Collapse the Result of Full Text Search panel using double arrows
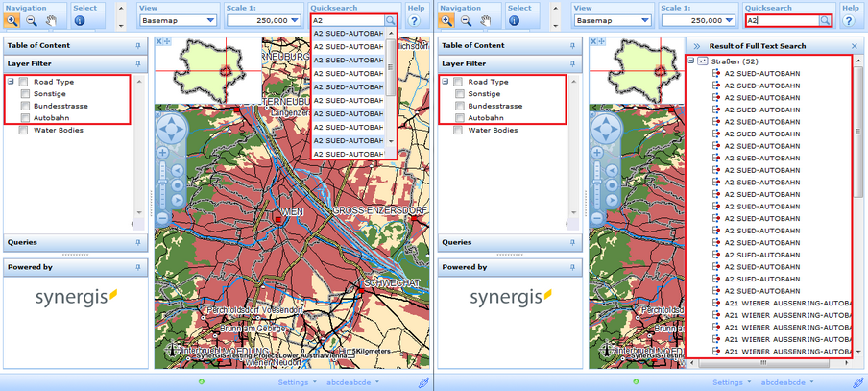868x391 pixels. [x=696, y=46]
